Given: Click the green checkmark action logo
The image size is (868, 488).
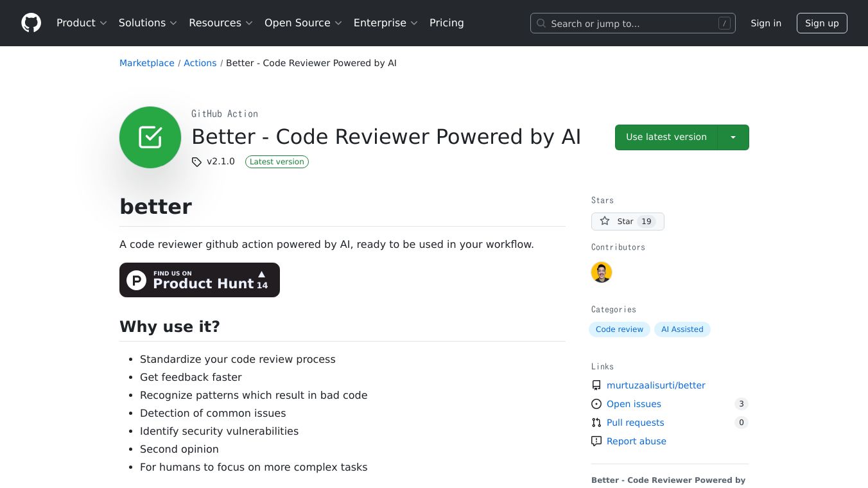Looking at the screenshot, I should (150, 137).
